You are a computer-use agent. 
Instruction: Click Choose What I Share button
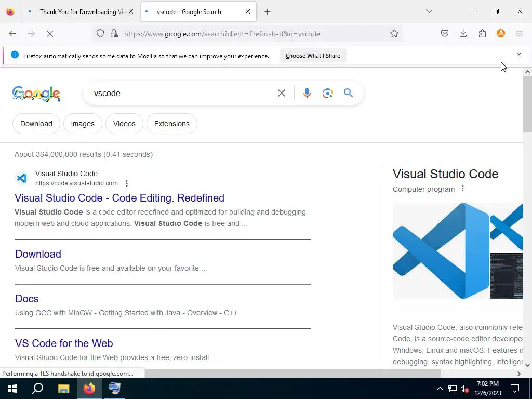tap(313, 56)
